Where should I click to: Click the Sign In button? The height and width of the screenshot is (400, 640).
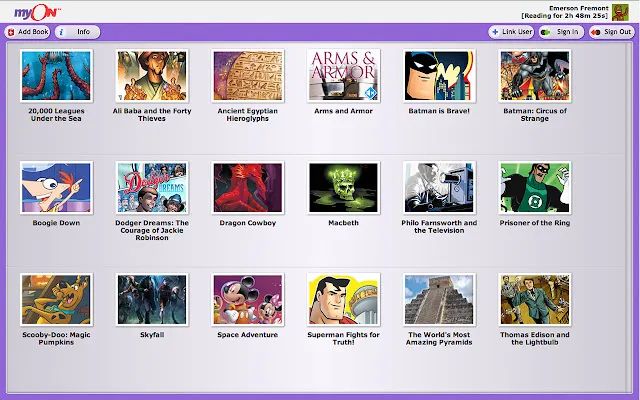pyautogui.click(x=561, y=32)
